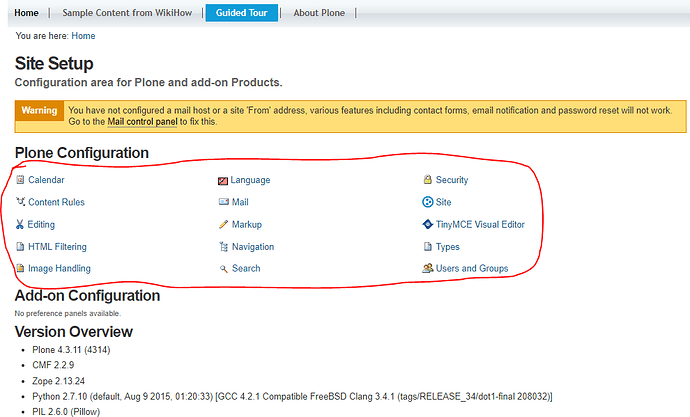This screenshot has height=417, width=690.
Task: Open the About Plone tab
Action: (x=319, y=13)
